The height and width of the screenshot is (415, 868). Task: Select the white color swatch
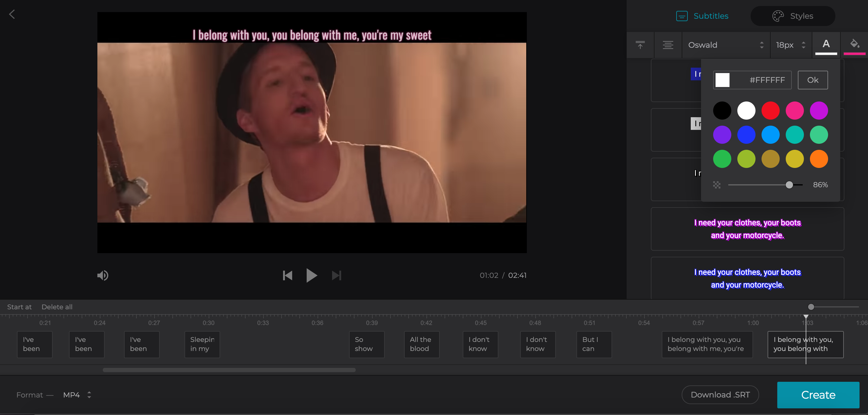[x=746, y=111]
